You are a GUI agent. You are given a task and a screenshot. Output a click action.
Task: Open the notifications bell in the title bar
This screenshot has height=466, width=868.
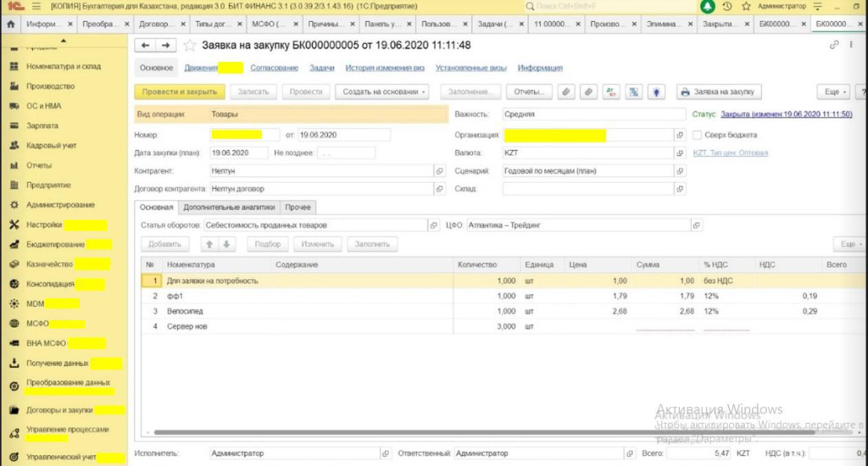pyautogui.click(x=708, y=7)
